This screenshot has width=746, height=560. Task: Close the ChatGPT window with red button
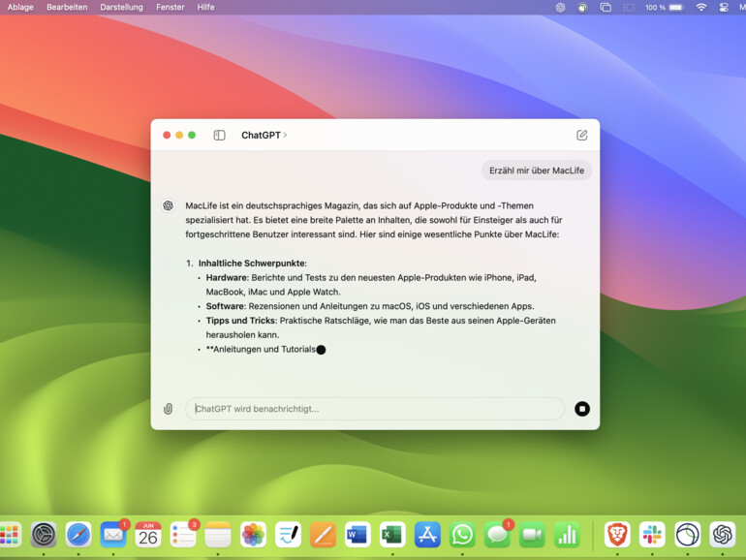click(167, 135)
